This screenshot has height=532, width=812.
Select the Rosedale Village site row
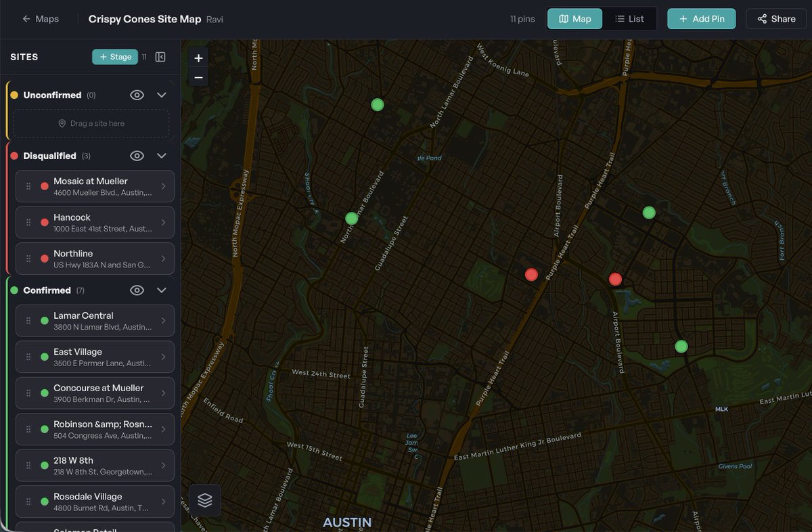(x=95, y=502)
